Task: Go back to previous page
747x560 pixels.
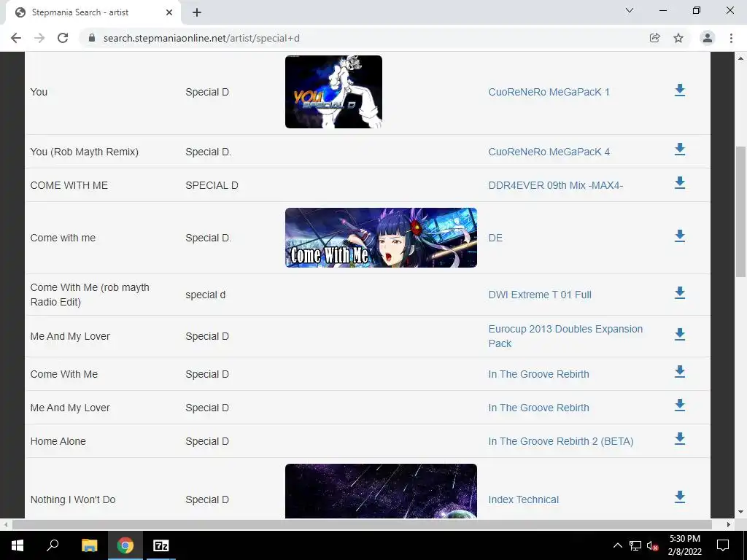Action: click(16, 38)
